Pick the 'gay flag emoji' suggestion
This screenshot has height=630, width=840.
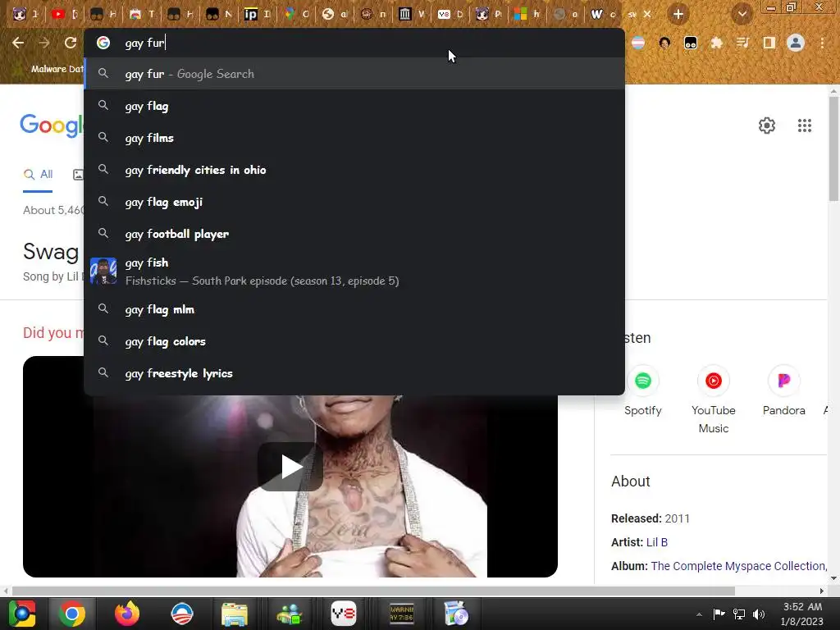click(354, 202)
